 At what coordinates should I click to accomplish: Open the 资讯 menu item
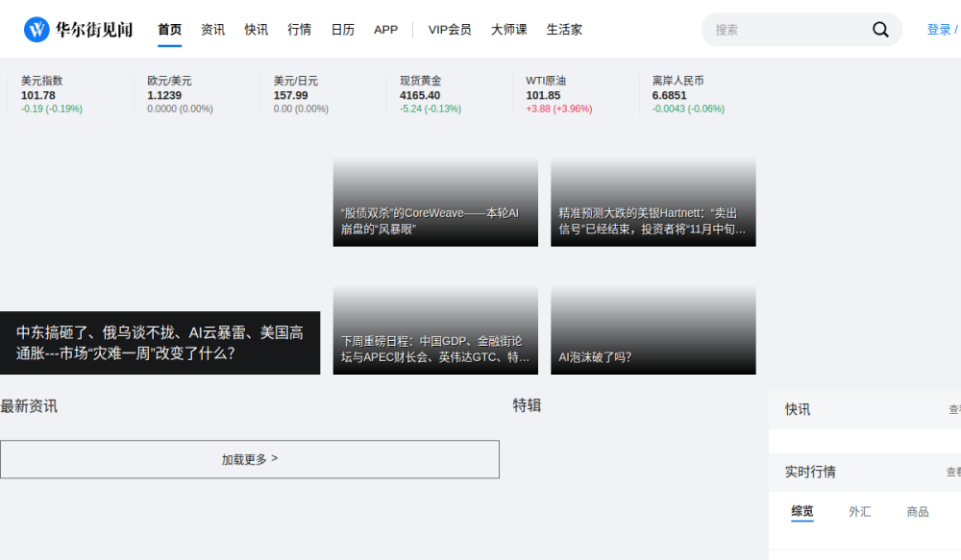pos(212,30)
